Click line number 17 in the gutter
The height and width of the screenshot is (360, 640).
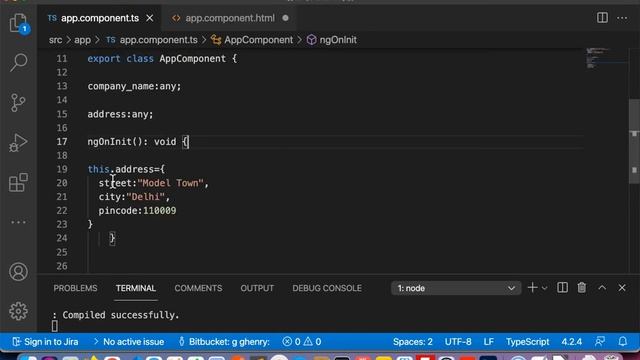[62, 142]
